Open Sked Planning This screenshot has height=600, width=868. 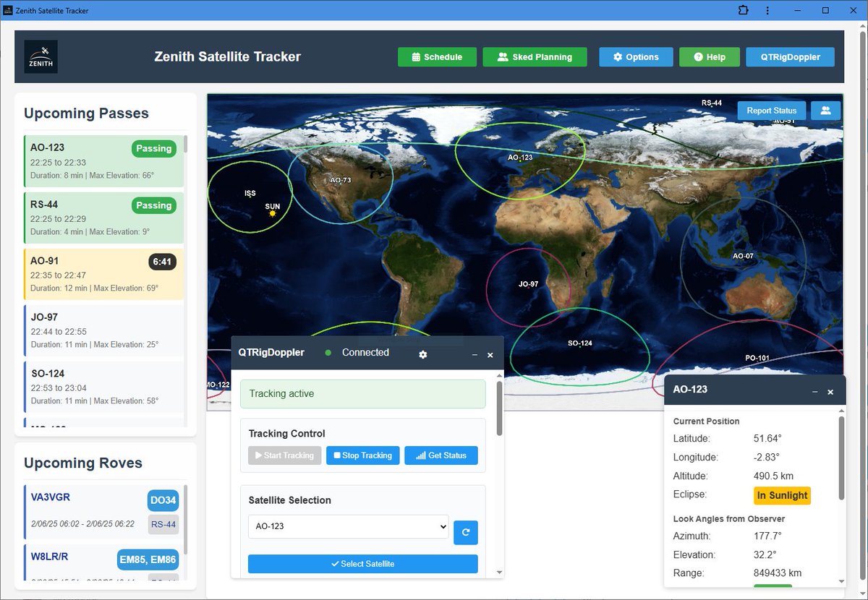tap(535, 57)
